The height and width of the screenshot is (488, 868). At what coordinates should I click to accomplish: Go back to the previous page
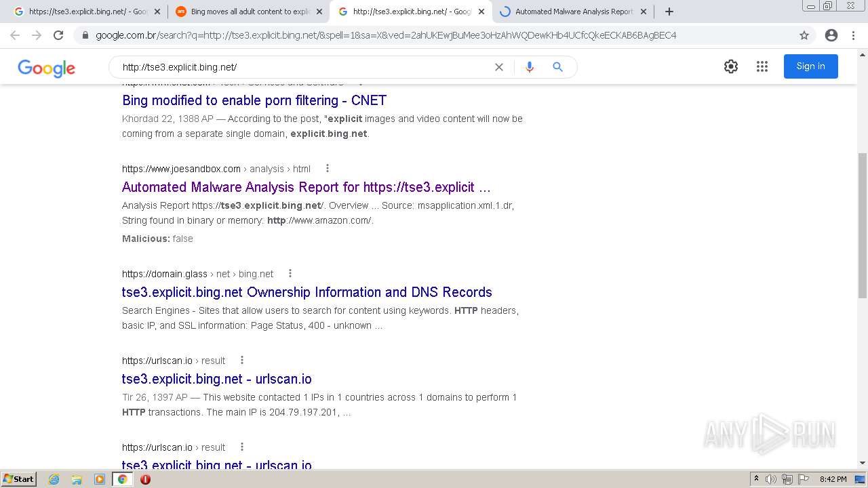coord(15,35)
